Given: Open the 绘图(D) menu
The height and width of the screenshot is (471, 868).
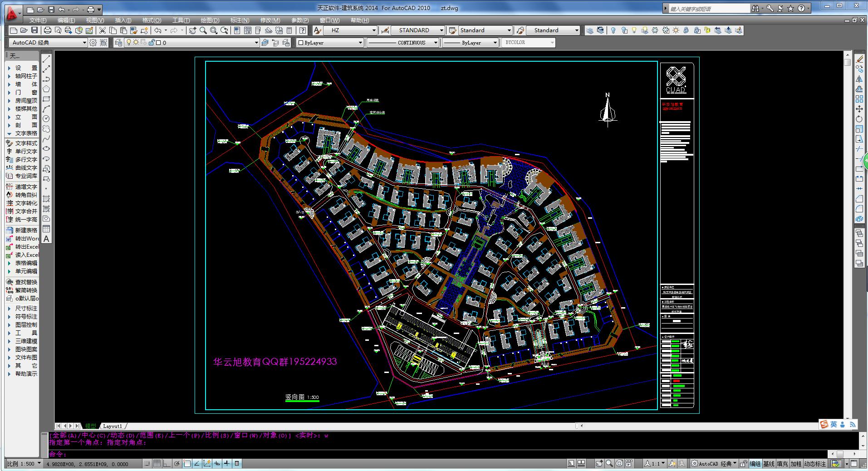Looking at the screenshot, I should click(210, 20).
